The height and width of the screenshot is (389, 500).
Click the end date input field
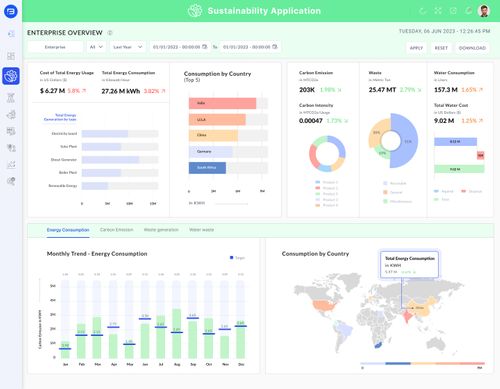tap(250, 47)
